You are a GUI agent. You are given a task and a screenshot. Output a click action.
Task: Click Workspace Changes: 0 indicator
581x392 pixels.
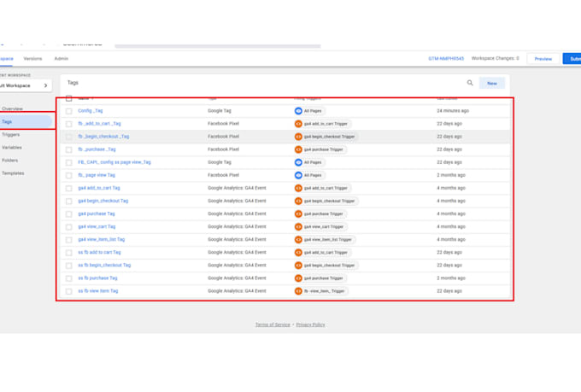point(495,58)
